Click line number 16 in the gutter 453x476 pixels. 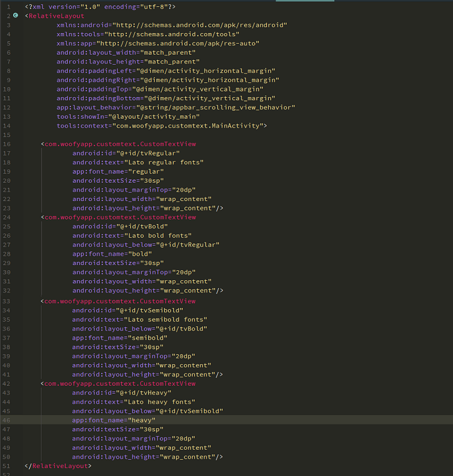6,144
